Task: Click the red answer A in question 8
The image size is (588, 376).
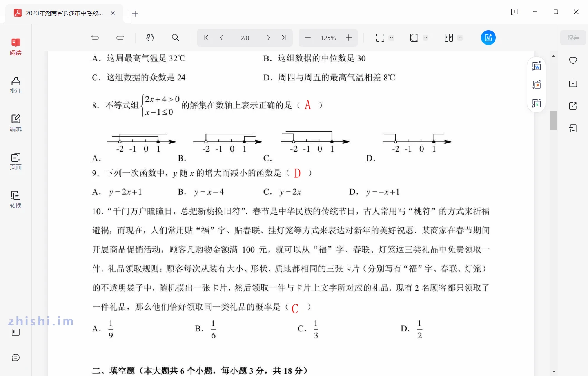Action: click(x=308, y=105)
